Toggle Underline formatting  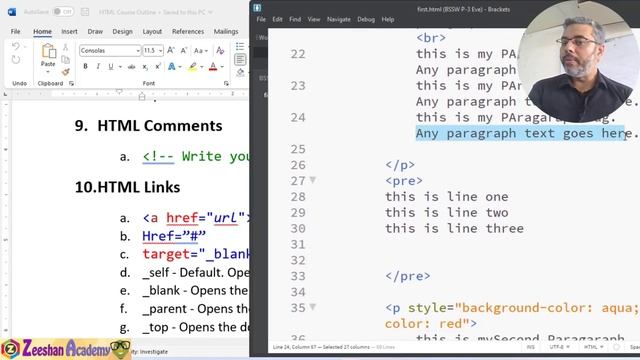[111, 67]
